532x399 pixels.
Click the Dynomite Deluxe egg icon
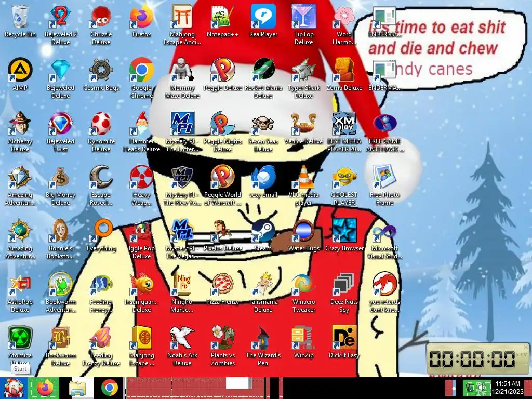(101, 132)
